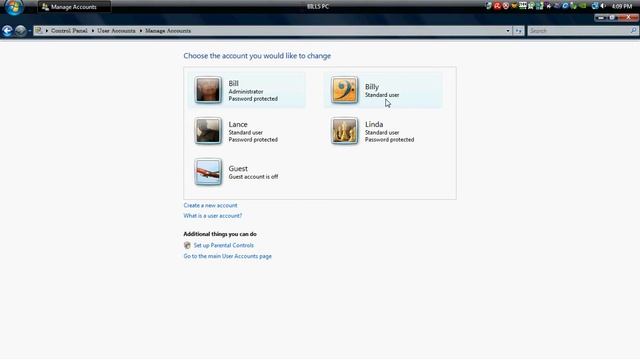The width and height of the screenshot is (640, 360).
Task: Open address bar previous locations dropdown
Action: click(x=508, y=31)
